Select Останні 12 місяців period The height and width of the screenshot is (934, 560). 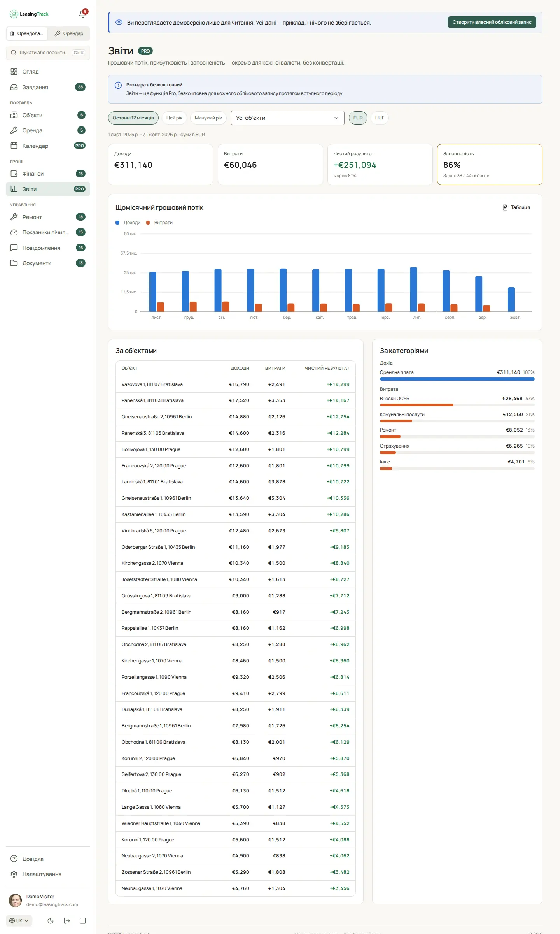(133, 118)
